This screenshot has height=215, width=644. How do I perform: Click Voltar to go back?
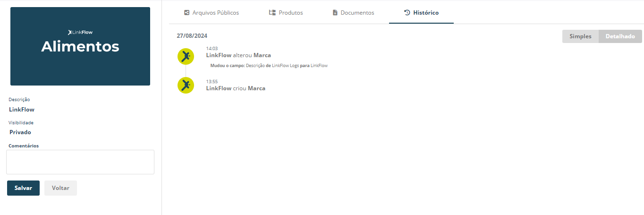click(x=60, y=188)
